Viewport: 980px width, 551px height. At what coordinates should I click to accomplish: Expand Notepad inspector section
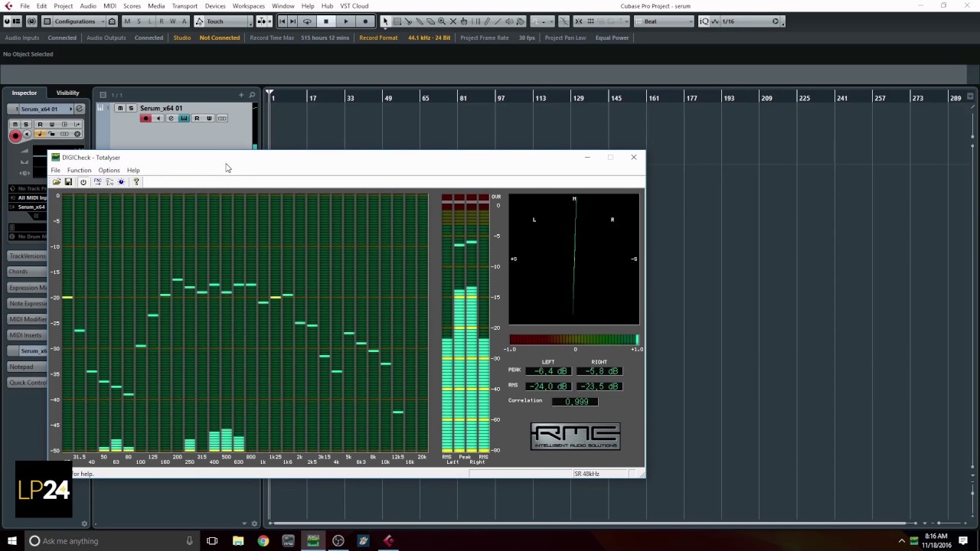[28, 367]
